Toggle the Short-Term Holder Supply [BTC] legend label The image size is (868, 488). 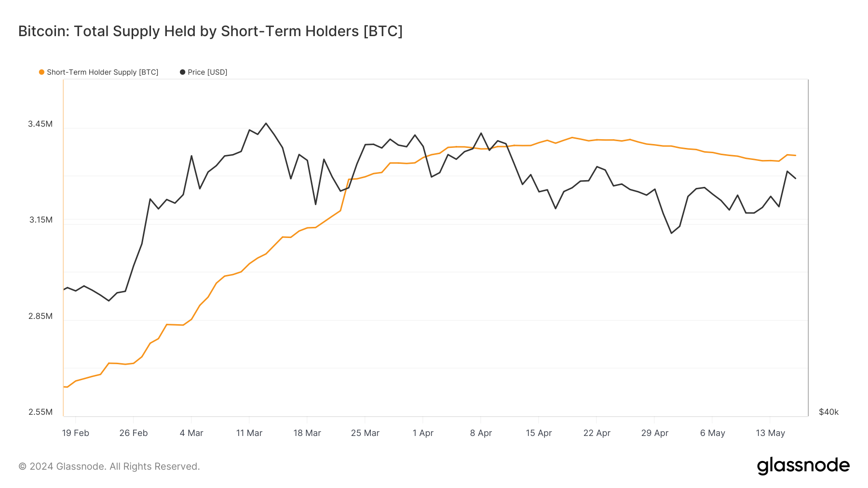(102, 72)
